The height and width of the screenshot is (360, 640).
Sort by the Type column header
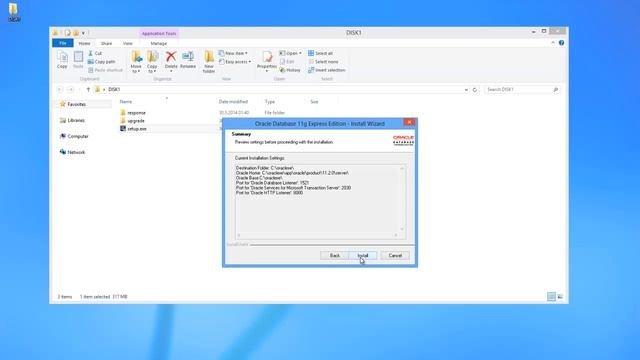pos(270,102)
